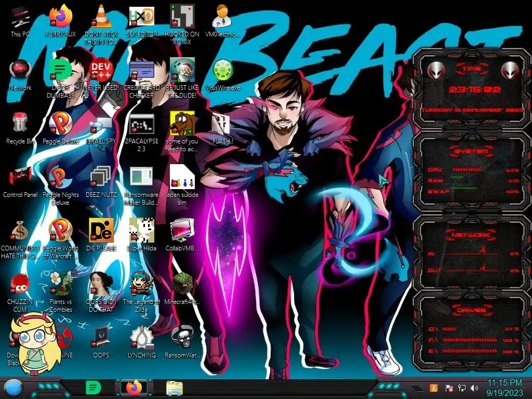The height and width of the screenshot is (399, 532).
Task: Show hidden tray icons
Action: [x=417, y=388]
